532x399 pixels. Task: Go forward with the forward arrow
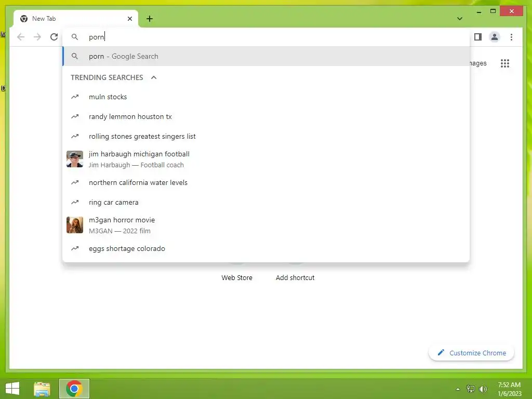[x=37, y=37]
